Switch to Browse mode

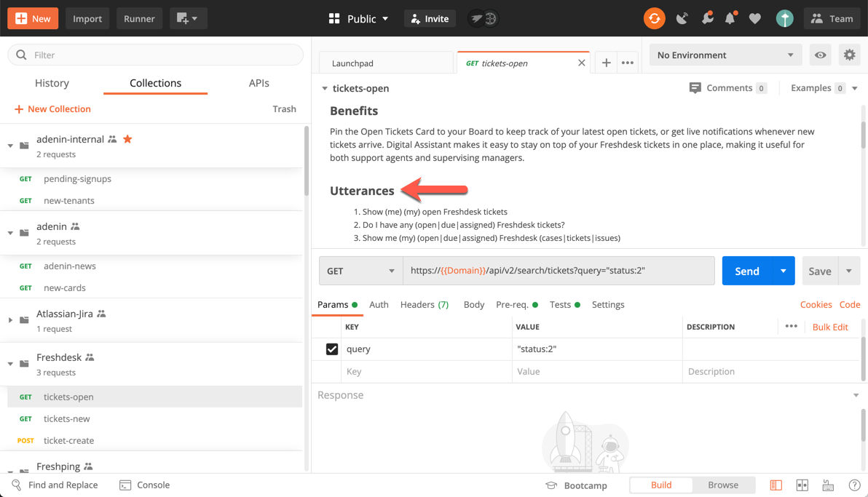tap(723, 485)
